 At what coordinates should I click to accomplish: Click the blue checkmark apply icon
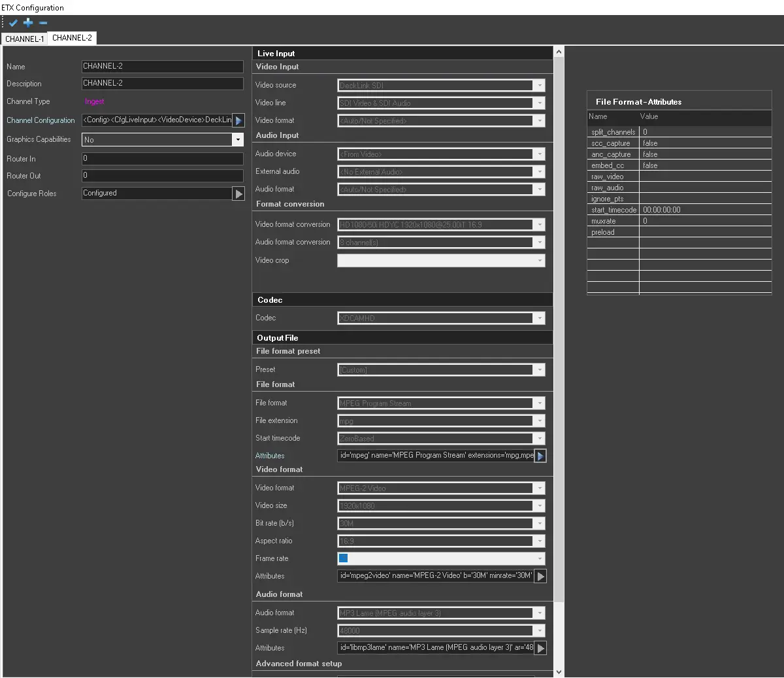pos(13,23)
